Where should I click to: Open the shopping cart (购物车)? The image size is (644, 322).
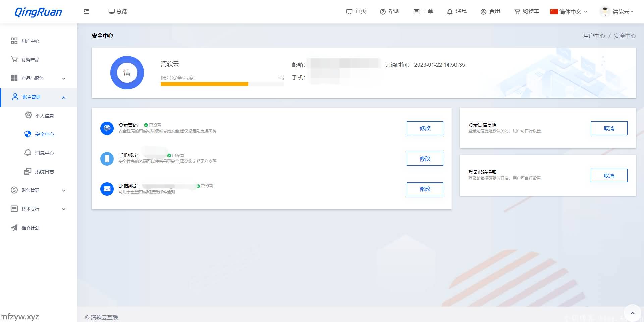pyautogui.click(x=526, y=11)
